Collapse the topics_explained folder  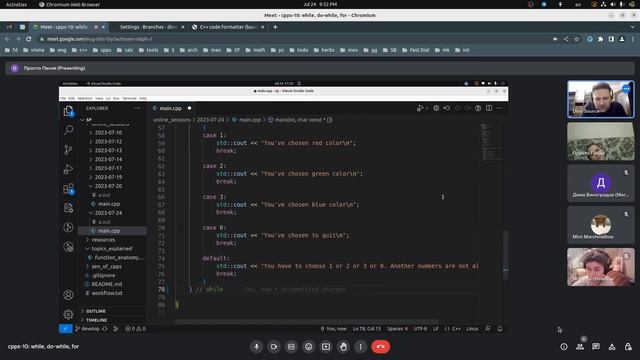[111, 249]
